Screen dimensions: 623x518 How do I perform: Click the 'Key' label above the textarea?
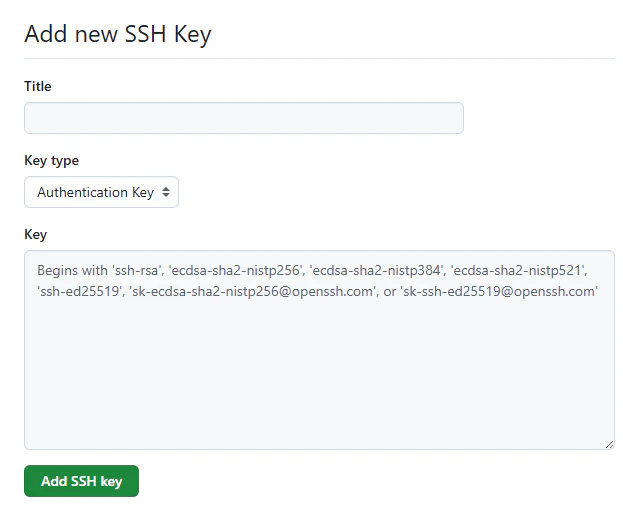coord(35,234)
